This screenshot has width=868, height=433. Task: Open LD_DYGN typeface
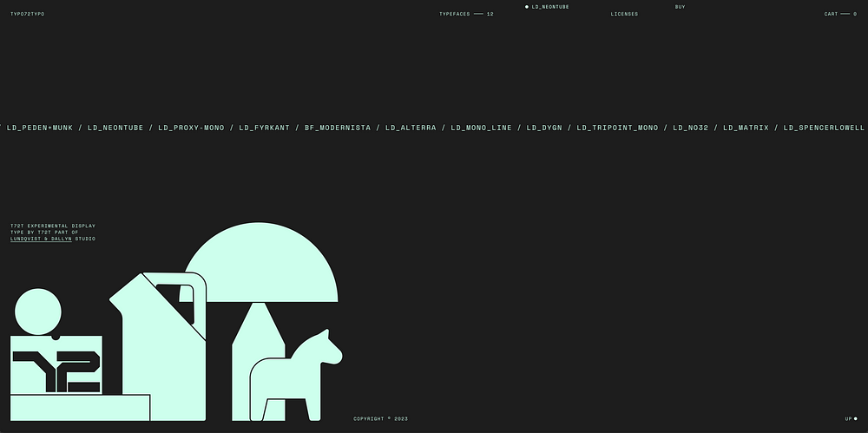pos(543,128)
